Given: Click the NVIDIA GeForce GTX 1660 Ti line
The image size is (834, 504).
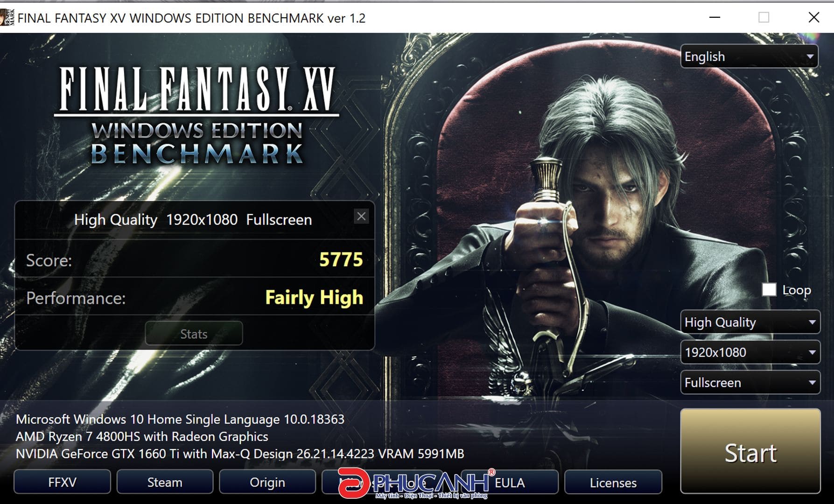Looking at the screenshot, I should pos(240,454).
